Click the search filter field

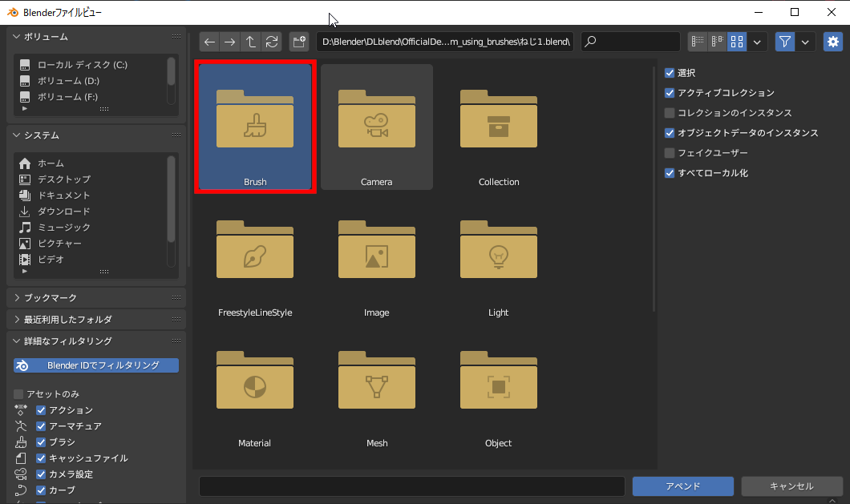click(630, 42)
